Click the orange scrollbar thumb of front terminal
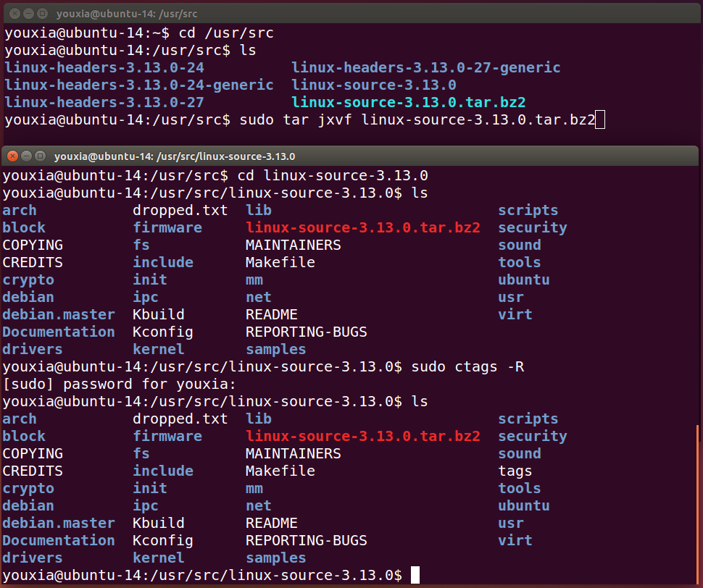 [698, 504]
